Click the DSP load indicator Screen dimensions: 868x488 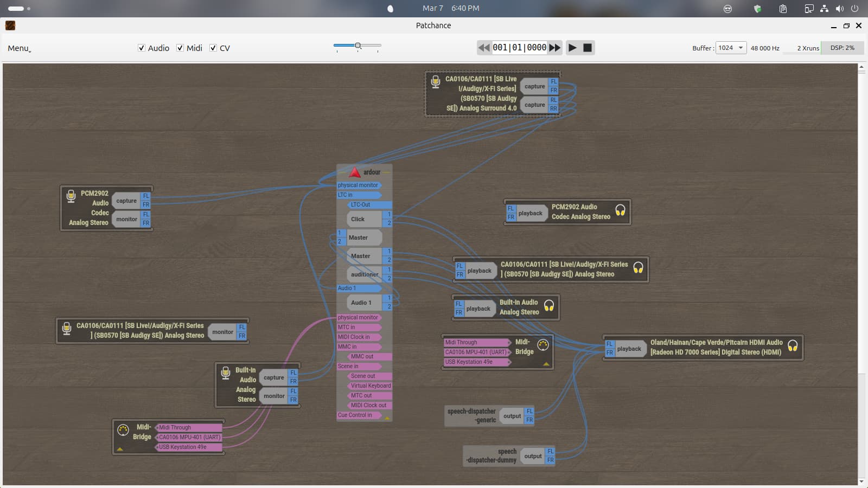(x=842, y=48)
